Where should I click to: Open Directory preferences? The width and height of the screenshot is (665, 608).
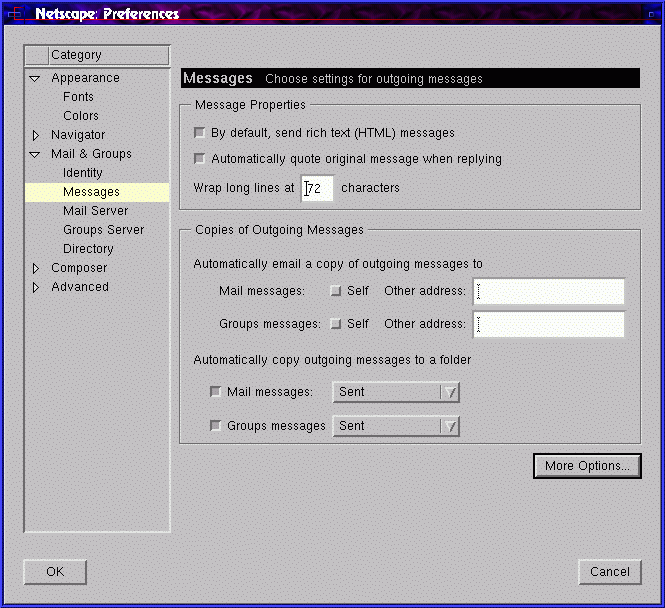[88, 249]
